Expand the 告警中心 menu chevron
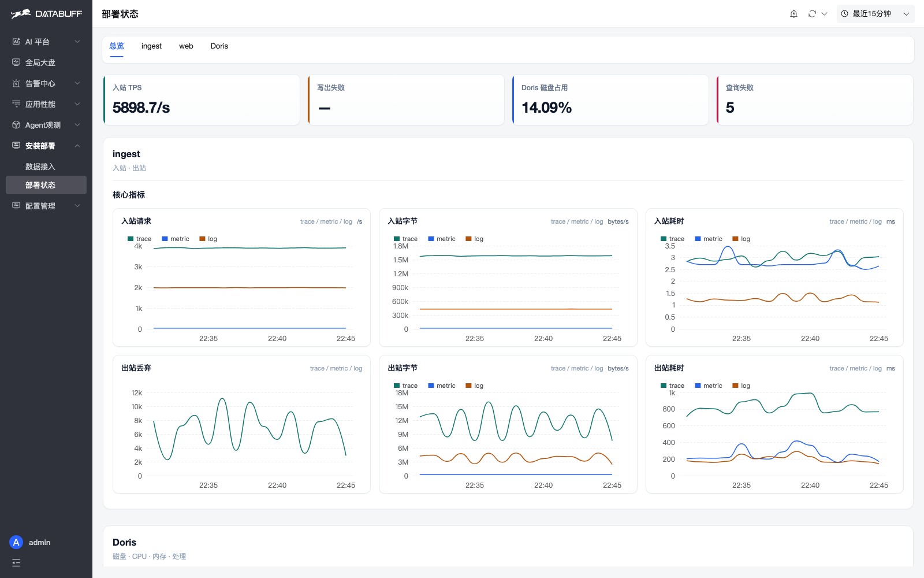This screenshot has width=924, height=578. coord(77,83)
